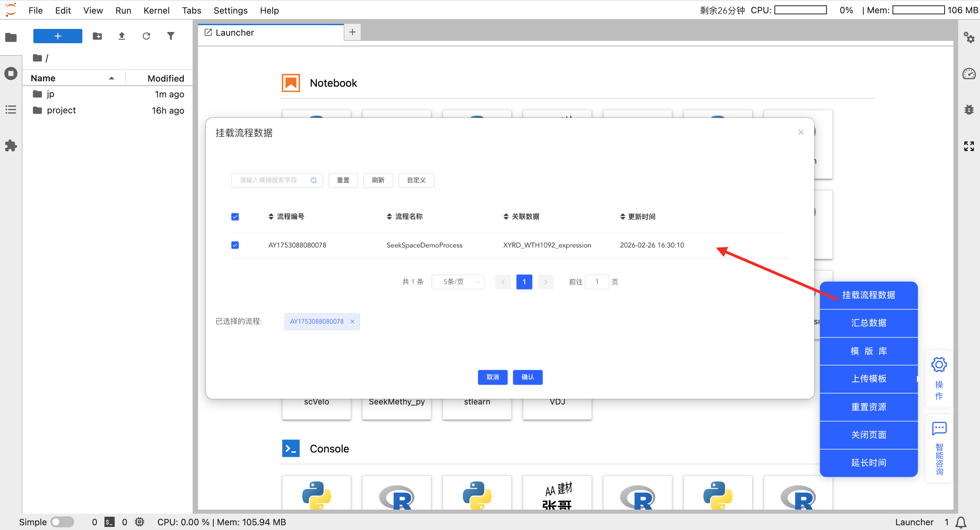Toggle the Simple mode switch
Viewport: 980px width, 530px height.
click(62, 522)
